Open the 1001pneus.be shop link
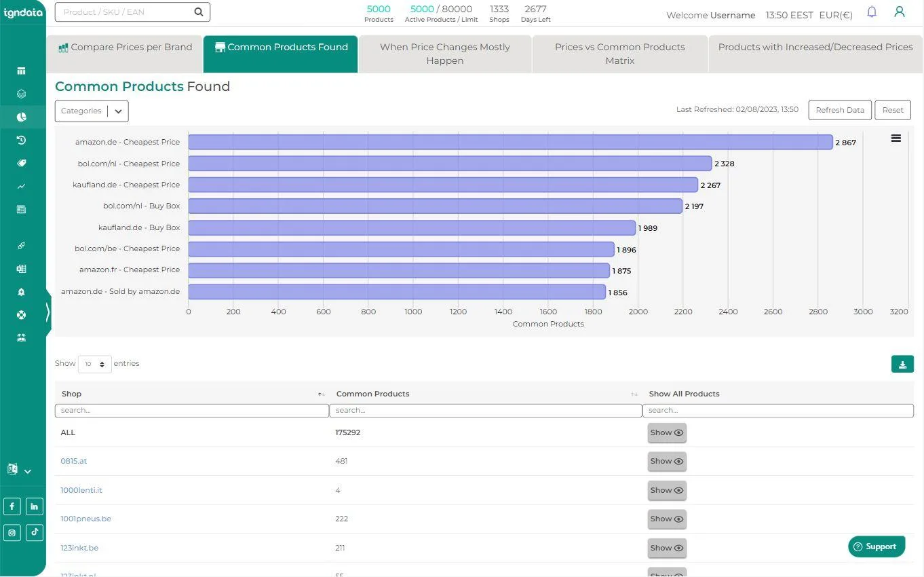 pos(85,519)
